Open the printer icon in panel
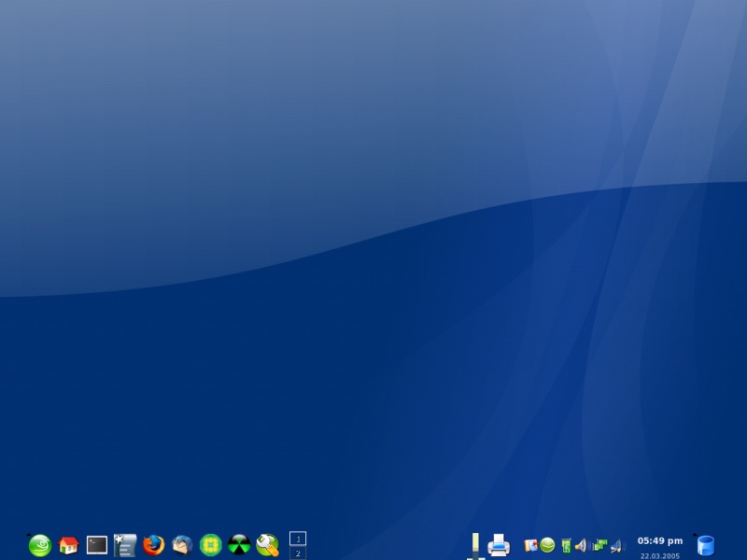Viewport: 747px width, 560px height. point(499,545)
